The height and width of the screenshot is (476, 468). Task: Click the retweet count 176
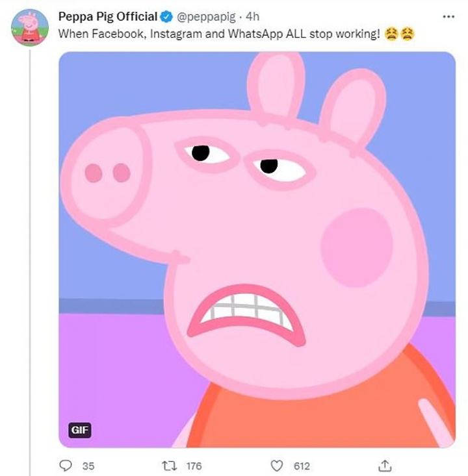pos(194,466)
